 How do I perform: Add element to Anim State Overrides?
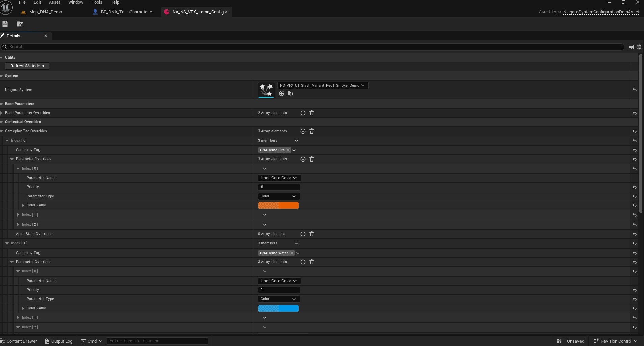pyautogui.click(x=303, y=234)
